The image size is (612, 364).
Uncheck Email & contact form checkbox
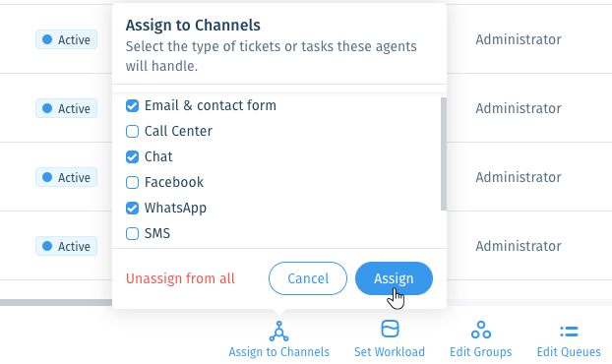click(132, 105)
